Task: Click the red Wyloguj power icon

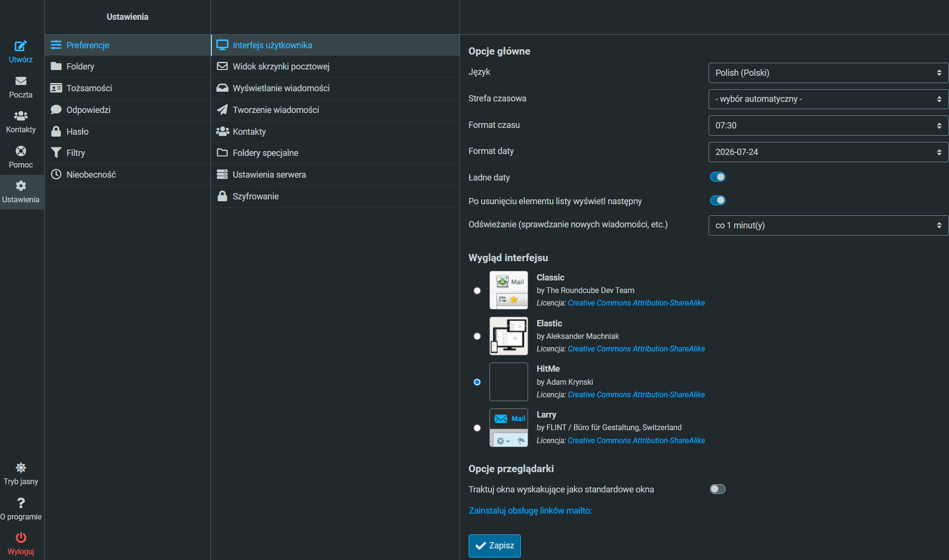Action: tap(20, 538)
